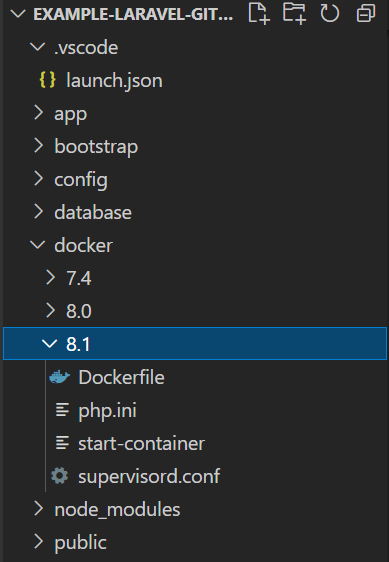The width and height of the screenshot is (389, 562).
Task: Select the 7.4 folder label
Action: pyautogui.click(x=79, y=278)
